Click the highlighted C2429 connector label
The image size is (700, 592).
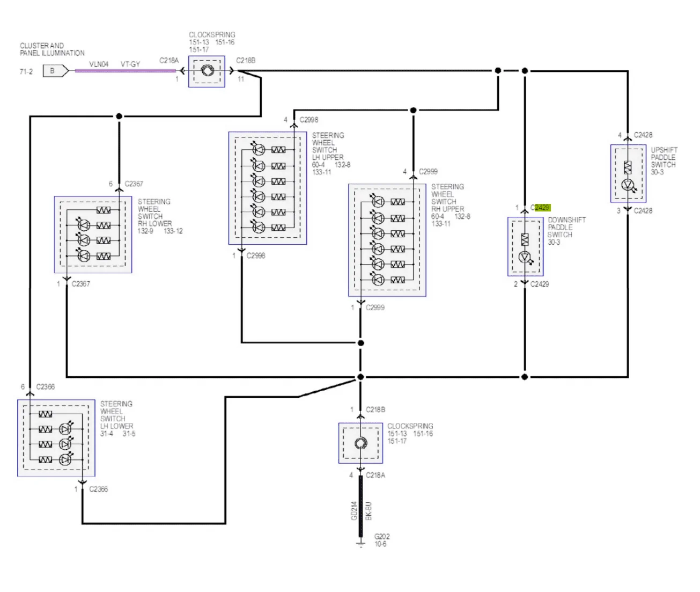541,208
